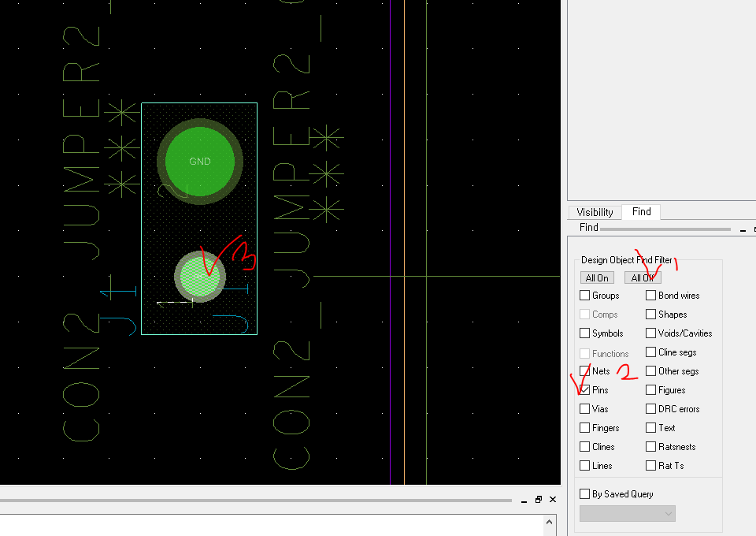Minimize the bottom command panel

[x=524, y=501]
